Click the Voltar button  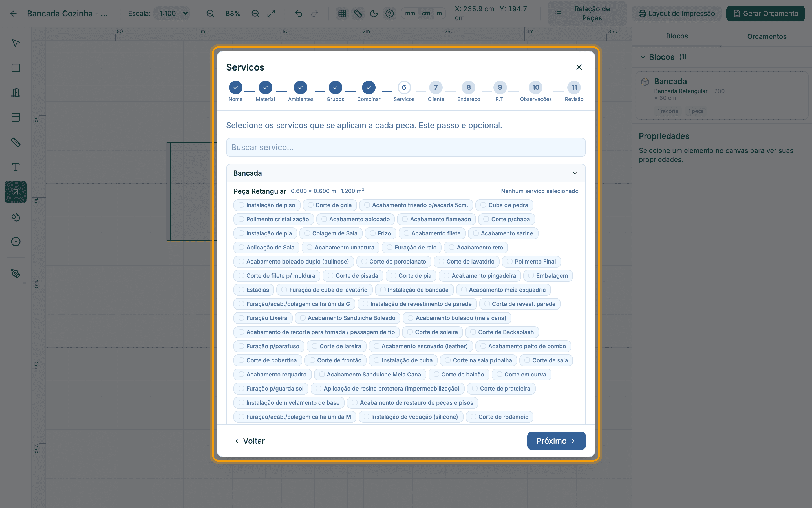250,441
